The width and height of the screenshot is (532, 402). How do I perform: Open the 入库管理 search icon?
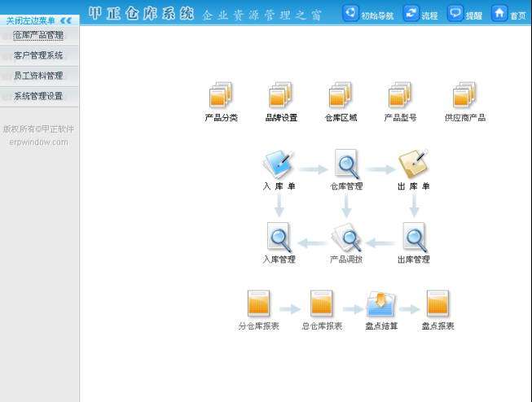tap(279, 238)
